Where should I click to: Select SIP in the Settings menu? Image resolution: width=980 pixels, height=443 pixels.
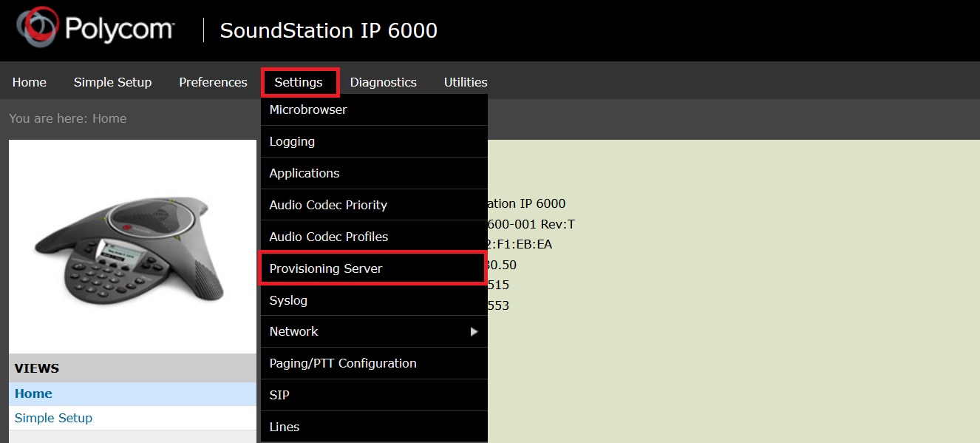click(x=374, y=395)
